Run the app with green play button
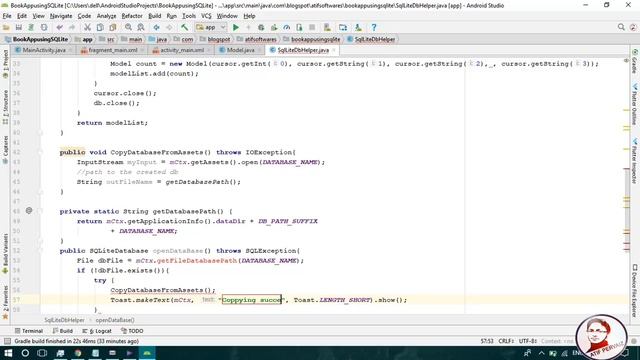This screenshot has width=640, height=360. (x=236, y=27)
